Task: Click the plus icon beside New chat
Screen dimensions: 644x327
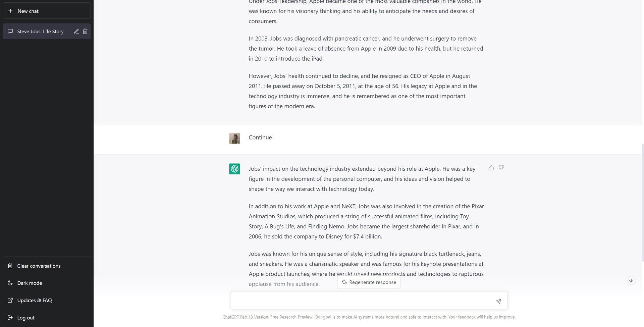Action: point(10,11)
